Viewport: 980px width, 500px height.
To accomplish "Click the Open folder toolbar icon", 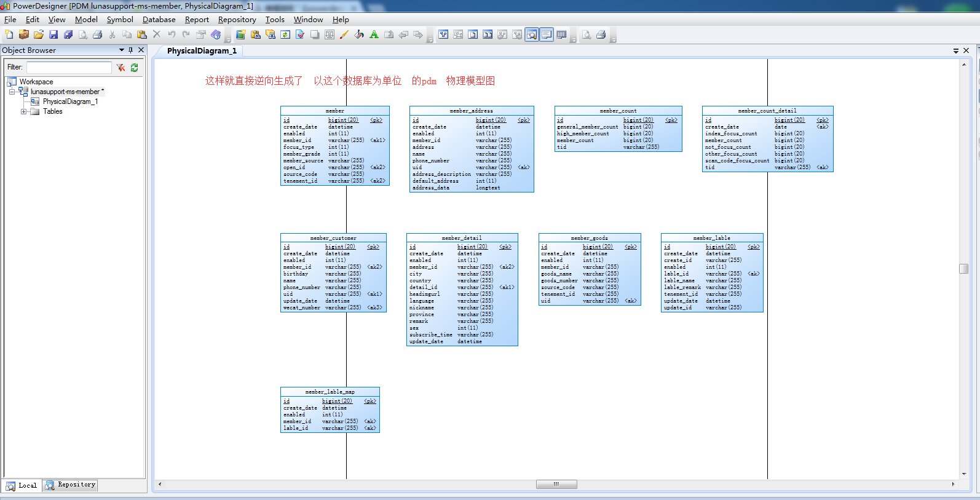I will (x=39, y=34).
